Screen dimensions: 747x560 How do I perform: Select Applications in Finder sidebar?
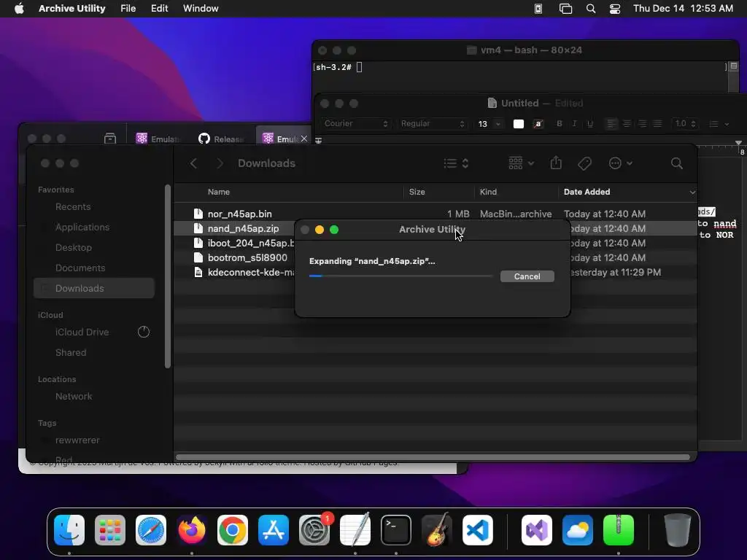click(x=82, y=227)
